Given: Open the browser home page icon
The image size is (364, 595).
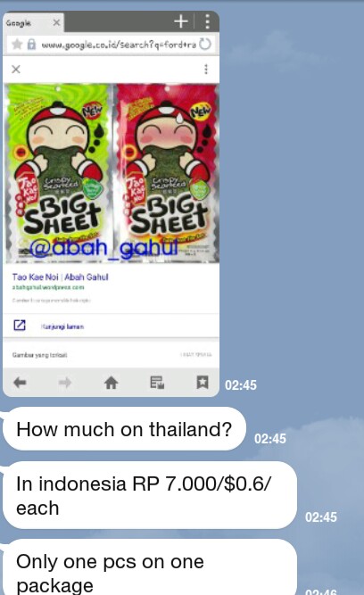Looking at the screenshot, I should pos(111,383).
